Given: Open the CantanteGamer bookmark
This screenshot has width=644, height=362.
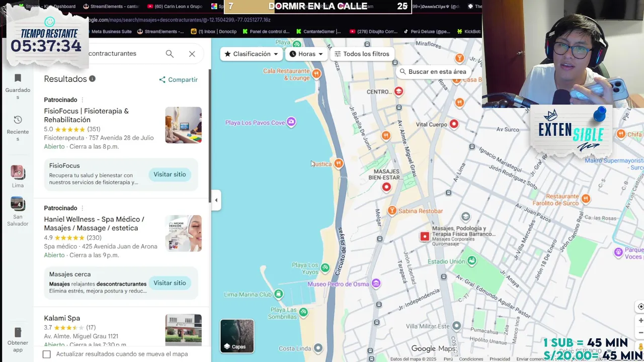Looking at the screenshot, I should pyautogui.click(x=318, y=31).
